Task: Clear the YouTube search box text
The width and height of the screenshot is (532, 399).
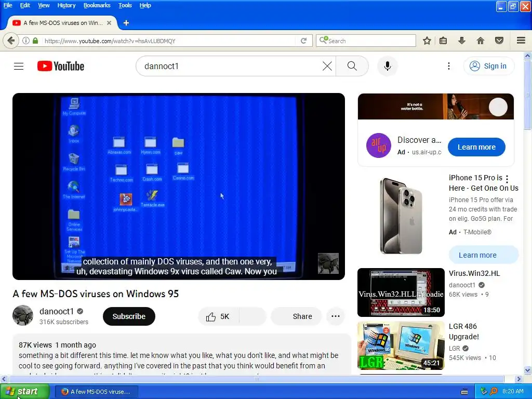Action: pyautogui.click(x=327, y=66)
